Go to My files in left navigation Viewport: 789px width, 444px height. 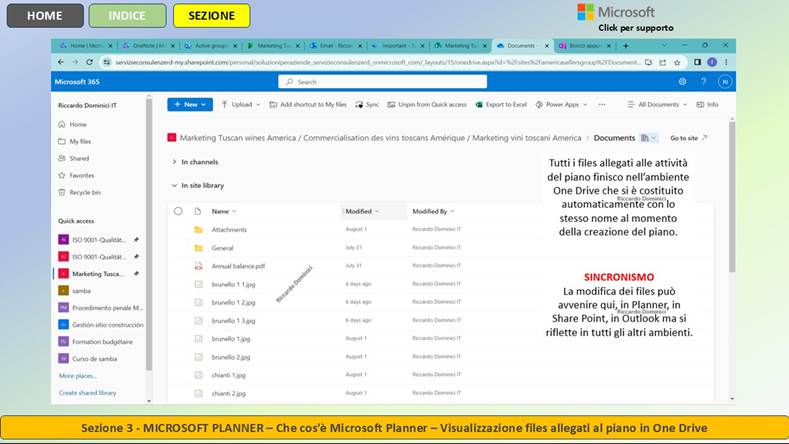pos(74,141)
